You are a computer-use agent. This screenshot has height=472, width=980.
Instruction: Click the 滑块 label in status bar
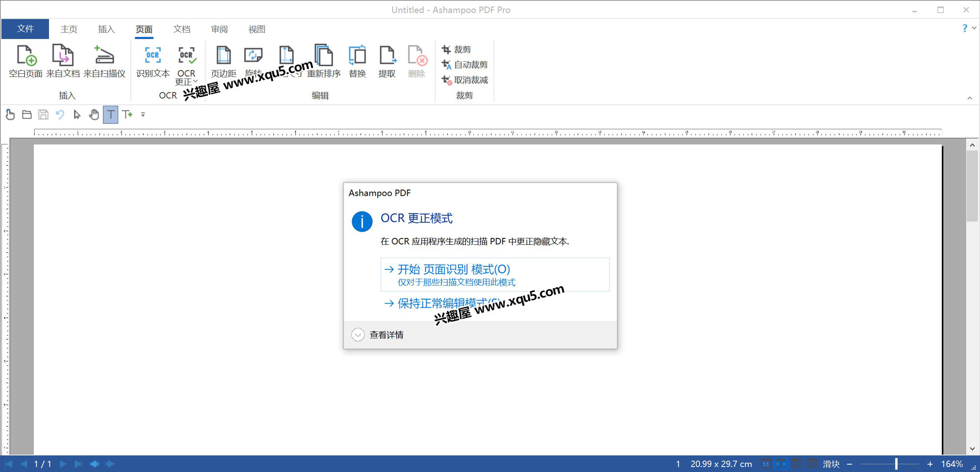coord(832,464)
